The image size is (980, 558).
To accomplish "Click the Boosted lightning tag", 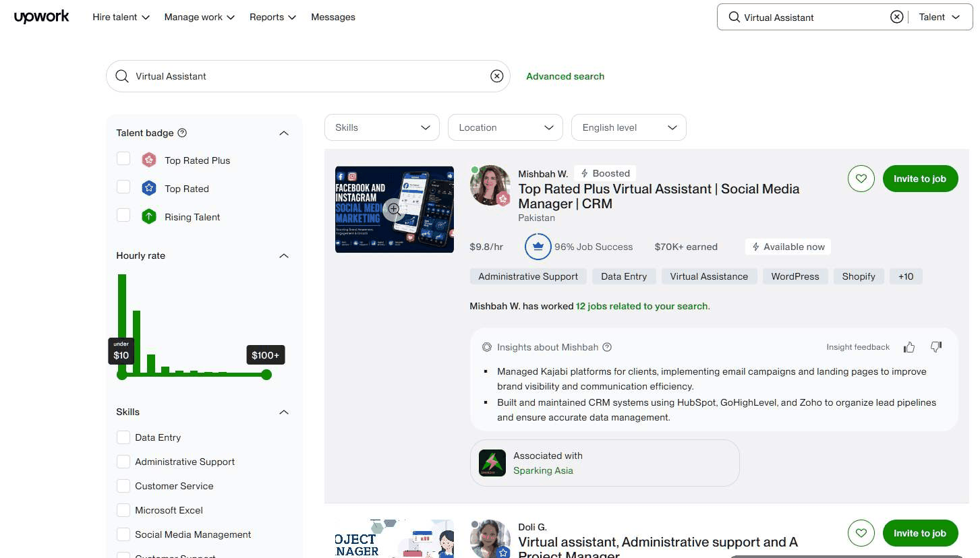I will pos(606,173).
